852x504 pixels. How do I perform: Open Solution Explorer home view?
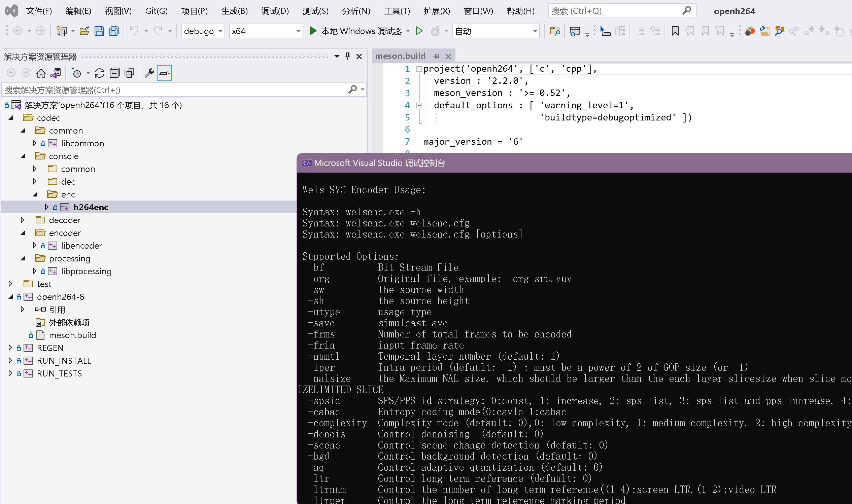[x=40, y=72]
